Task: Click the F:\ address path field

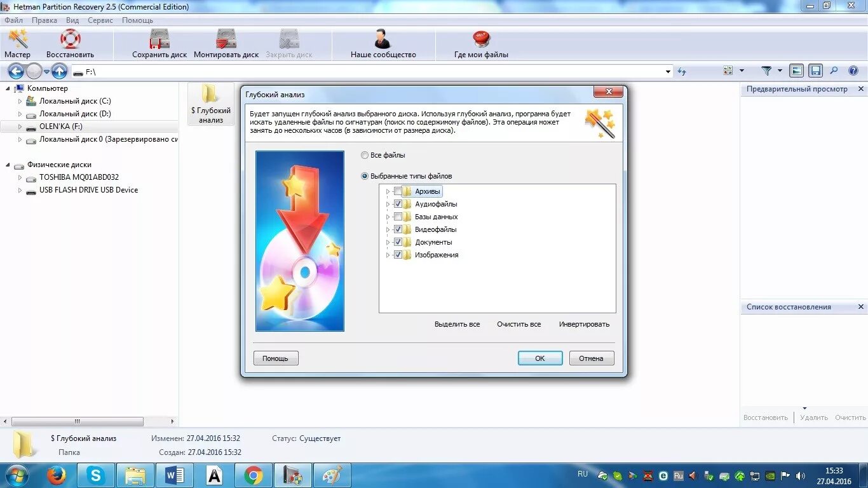Action: 372,72
